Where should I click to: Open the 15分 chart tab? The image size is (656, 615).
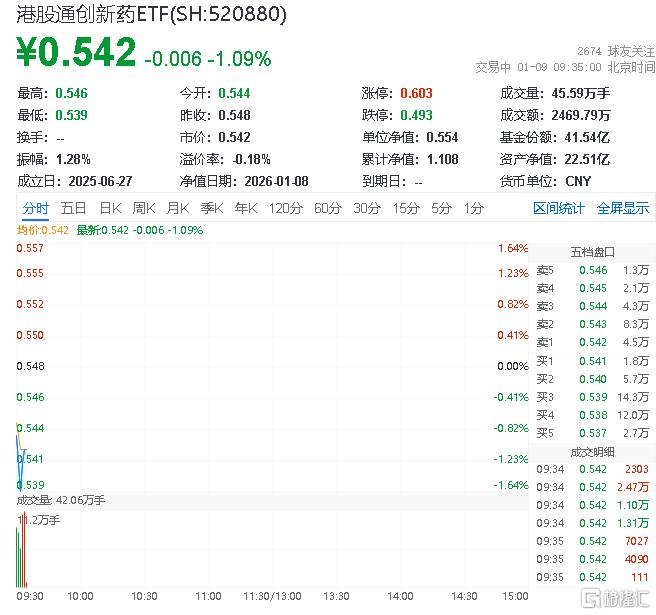tap(406, 208)
